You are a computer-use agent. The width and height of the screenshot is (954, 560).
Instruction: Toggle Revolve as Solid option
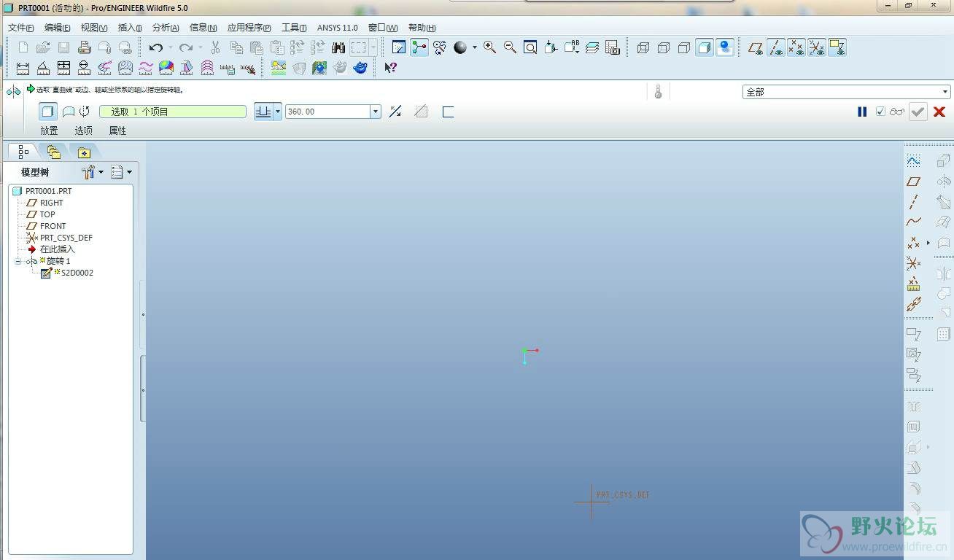(x=48, y=112)
